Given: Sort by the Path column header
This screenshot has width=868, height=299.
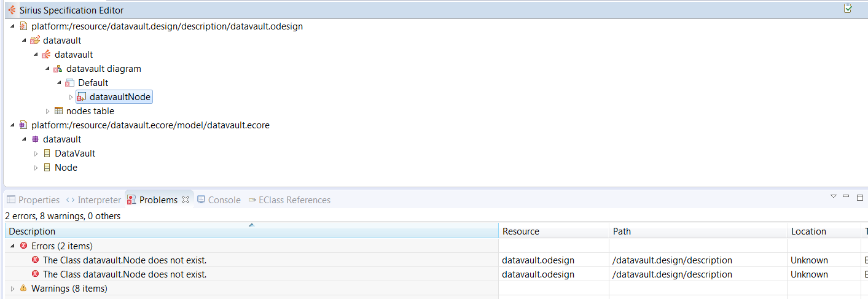Looking at the screenshot, I should point(698,231).
